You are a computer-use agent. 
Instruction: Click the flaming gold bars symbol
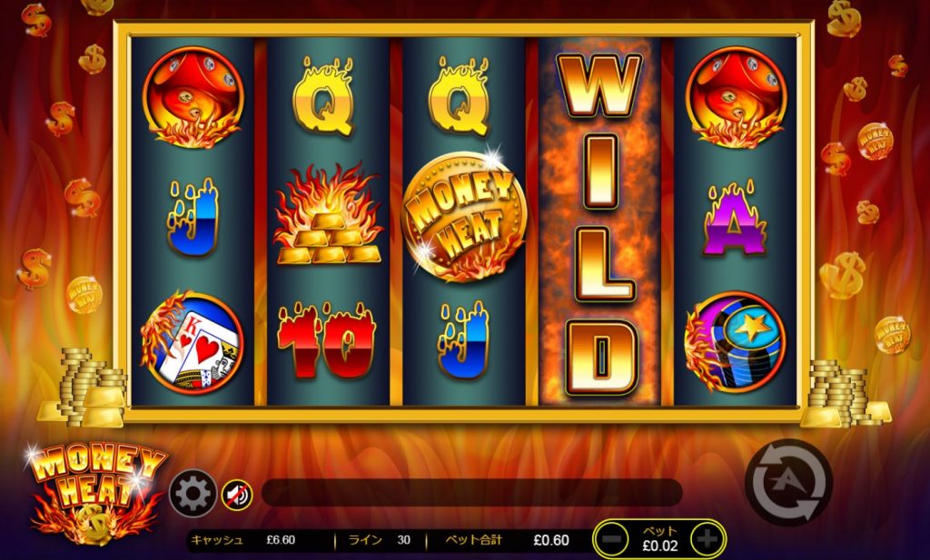click(328, 215)
